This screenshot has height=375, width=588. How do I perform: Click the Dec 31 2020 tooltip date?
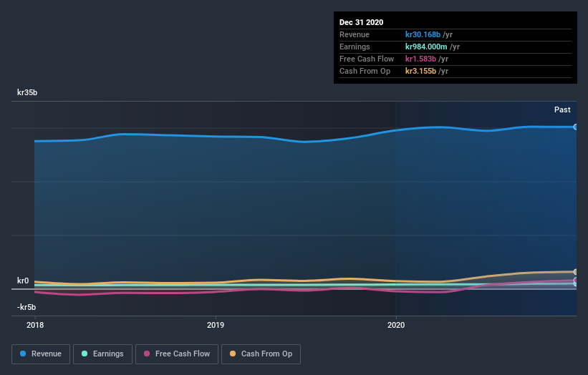[361, 22]
